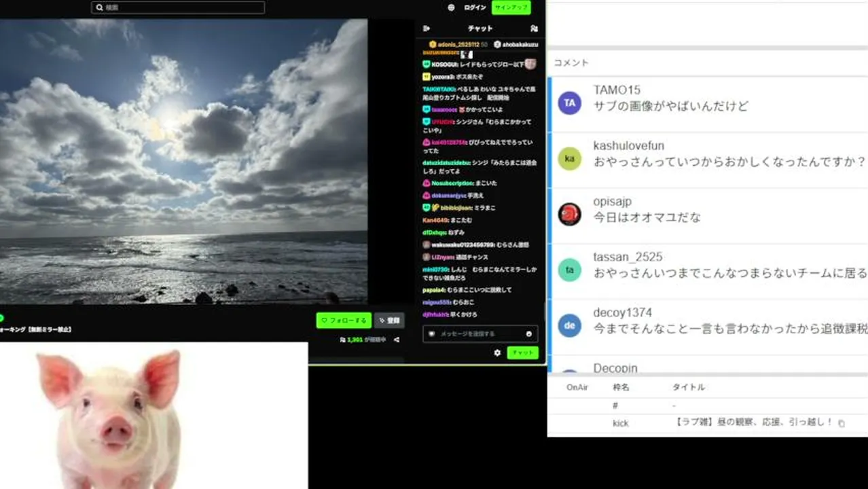Viewport: 868px width, 489px height.
Task: Click stream title 【ラブ雑】昼の観察
Action: coord(752,422)
